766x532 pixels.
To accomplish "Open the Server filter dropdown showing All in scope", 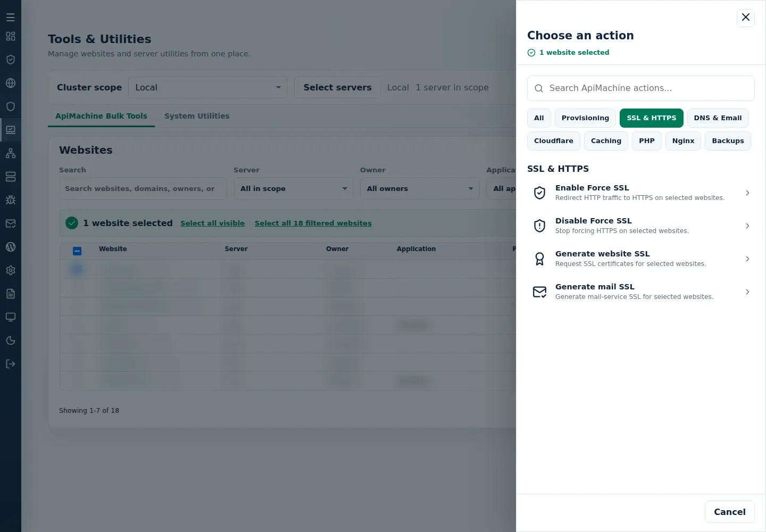I will click(x=293, y=188).
